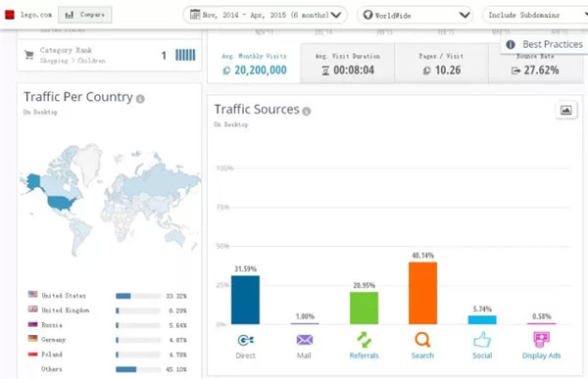Switch to Pages / Visit tab
588x379 pixels.
click(441, 64)
